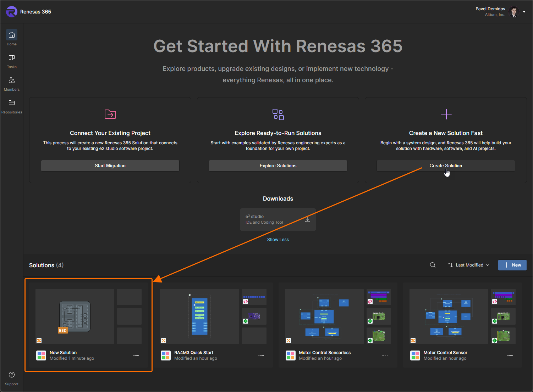The width and height of the screenshot is (533, 392).
Task: Click the Pavel Demidov user name
Action: click(490, 9)
